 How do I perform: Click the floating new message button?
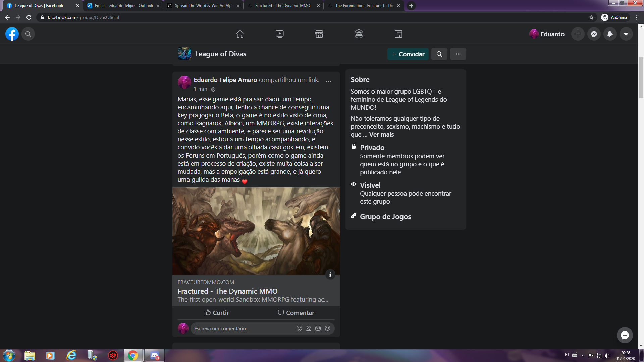[x=625, y=335]
